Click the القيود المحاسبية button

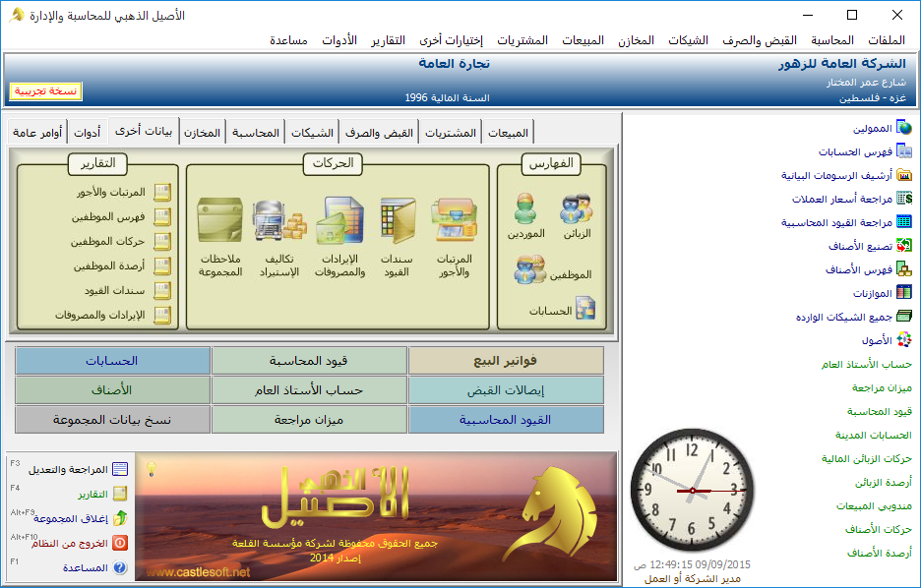(506, 419)
